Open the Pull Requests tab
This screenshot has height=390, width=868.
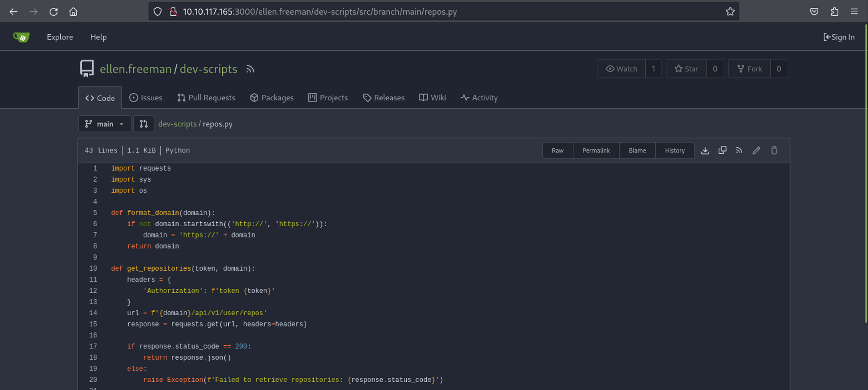(206, 98)
